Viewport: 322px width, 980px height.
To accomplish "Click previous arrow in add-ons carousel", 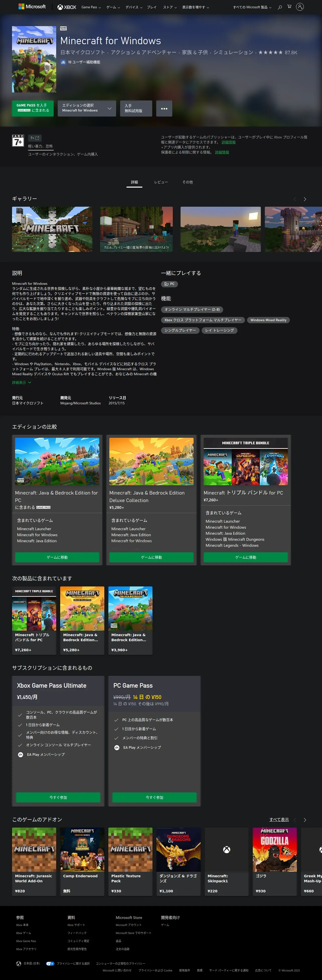I will 295,820.
